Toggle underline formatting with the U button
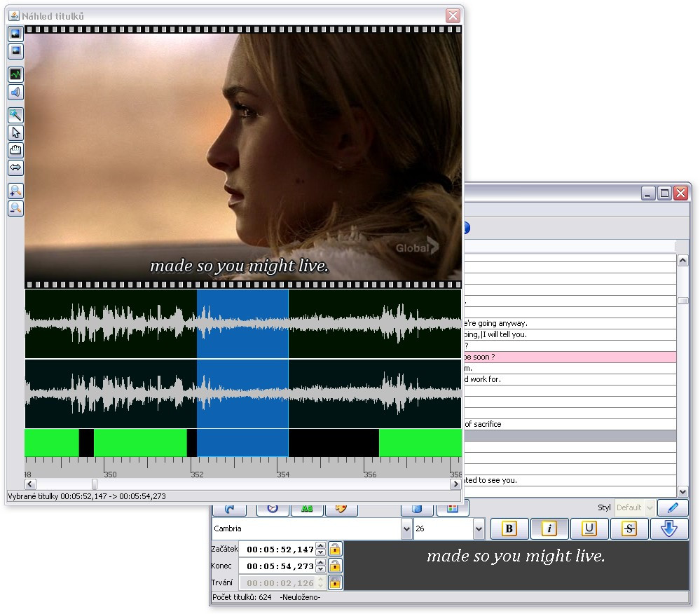Viewport: 700px width, 614px height. click(x=589, y=528)
